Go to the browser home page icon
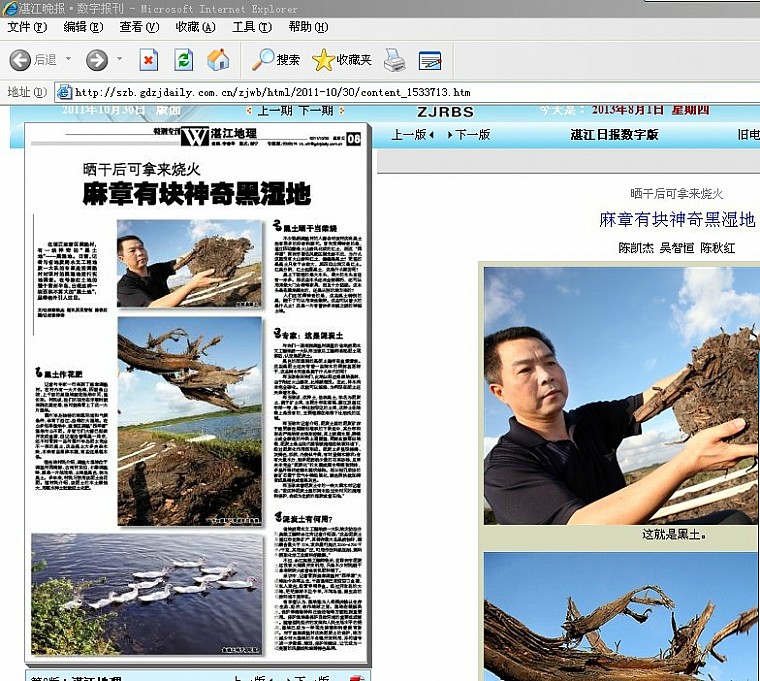This screenshot has width=760, height=681. pos(218,60)
